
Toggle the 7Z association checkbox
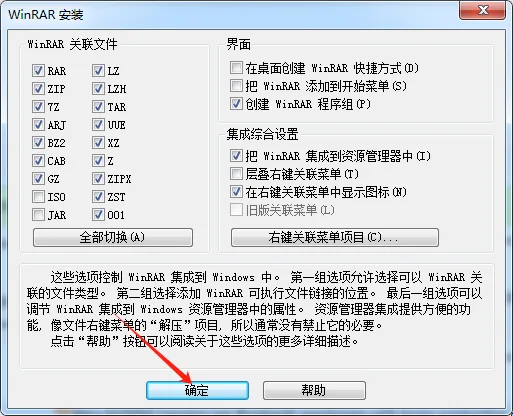[x=38, y=107]
